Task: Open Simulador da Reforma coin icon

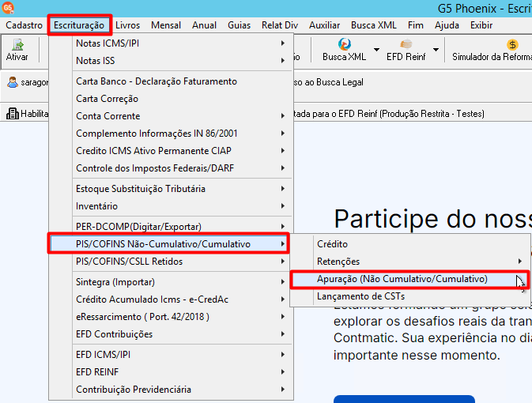Action: [512, 44]
